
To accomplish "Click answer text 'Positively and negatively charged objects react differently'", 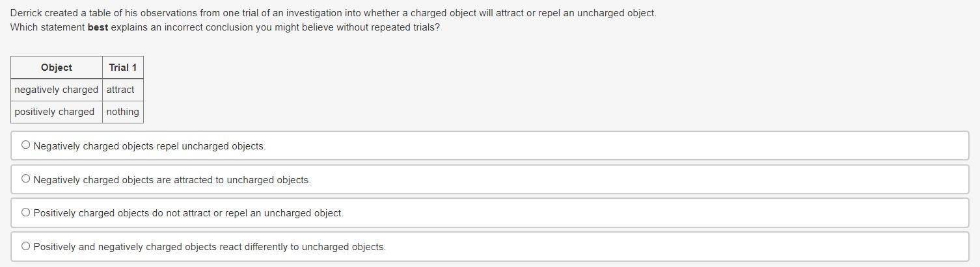I will (210, 247).
